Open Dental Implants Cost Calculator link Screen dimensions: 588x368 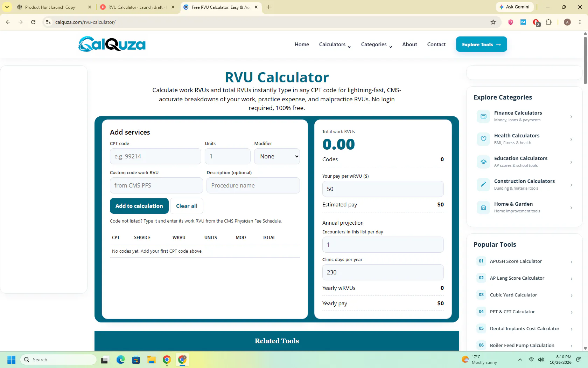click(x=525, y=328)
